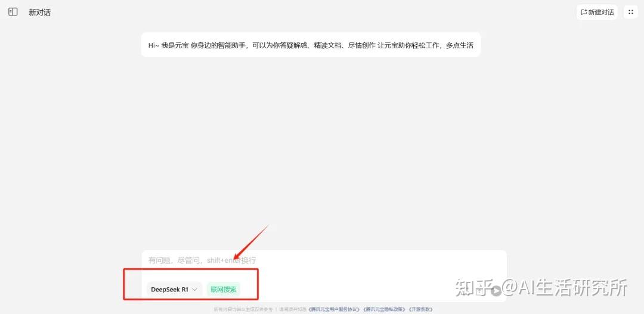644x314 pixels.
Task: Click the 新对话 conversation title
Action: pos(40,13)
